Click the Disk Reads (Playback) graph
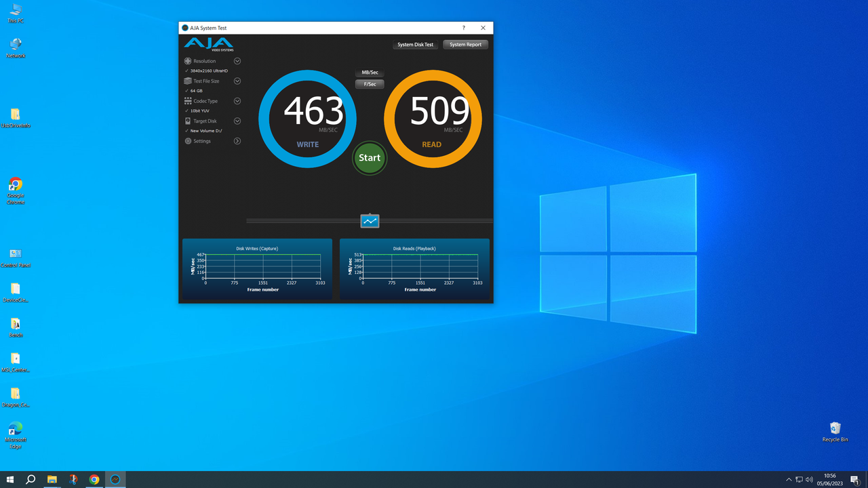Image resolution: width=868 pixels, height=488 pixels. (x=414, y=269)
